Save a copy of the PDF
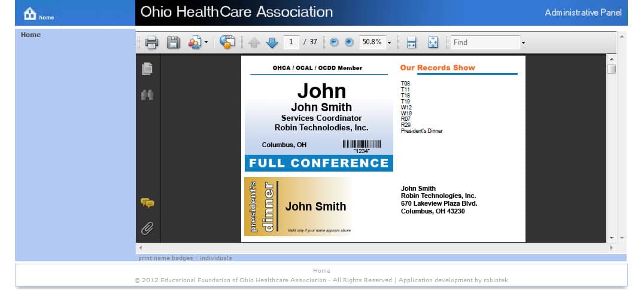The height and width of the screenshot is (290, 644). pos(173,42)
